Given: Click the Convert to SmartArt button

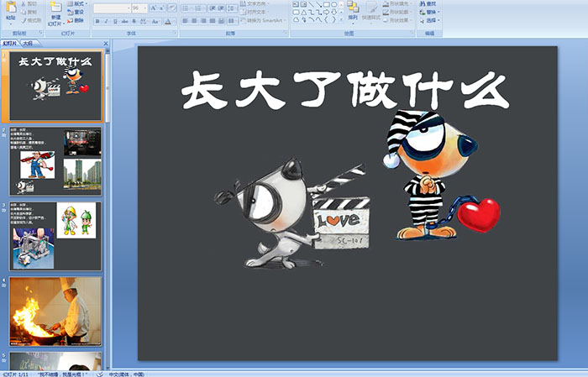Looking at the screenshot, I should pos(266,21).
